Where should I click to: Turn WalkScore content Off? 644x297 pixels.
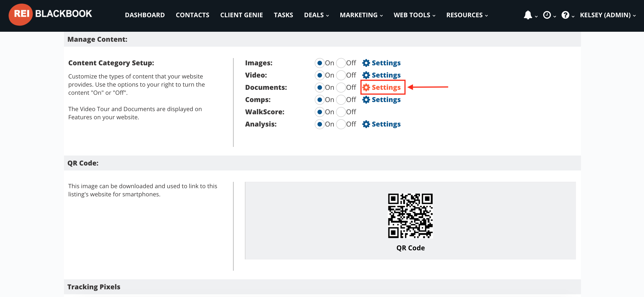341,112
